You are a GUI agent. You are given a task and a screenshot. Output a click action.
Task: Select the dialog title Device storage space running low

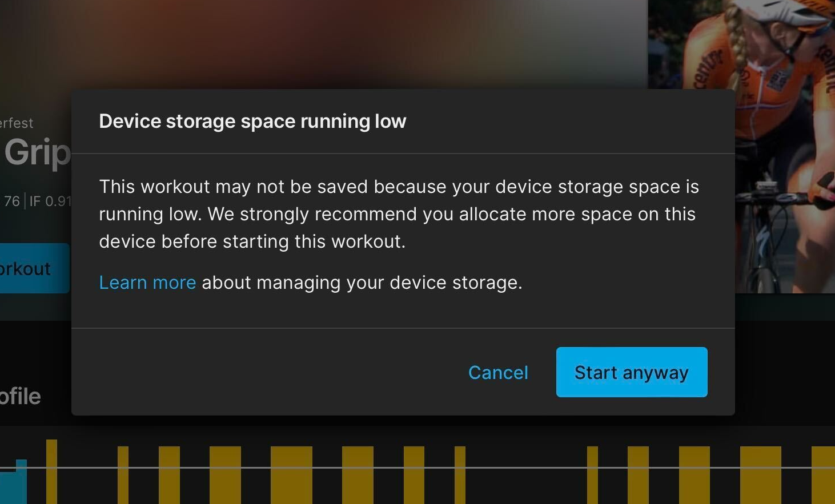(252, 122)
